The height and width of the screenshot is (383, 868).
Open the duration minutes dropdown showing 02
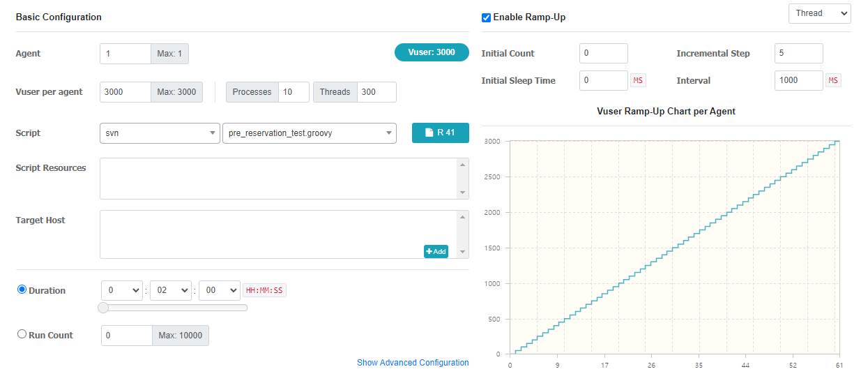[x=171, y=290]
